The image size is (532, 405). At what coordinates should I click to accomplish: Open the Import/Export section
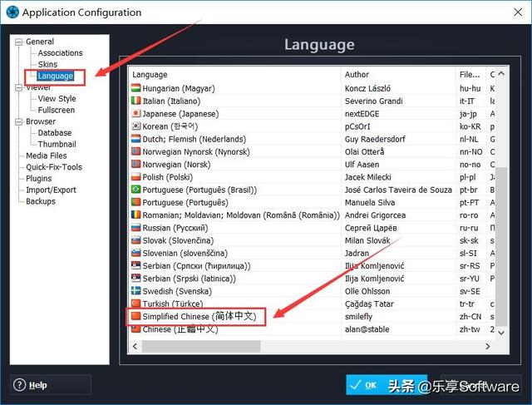[x=51, y=190]
